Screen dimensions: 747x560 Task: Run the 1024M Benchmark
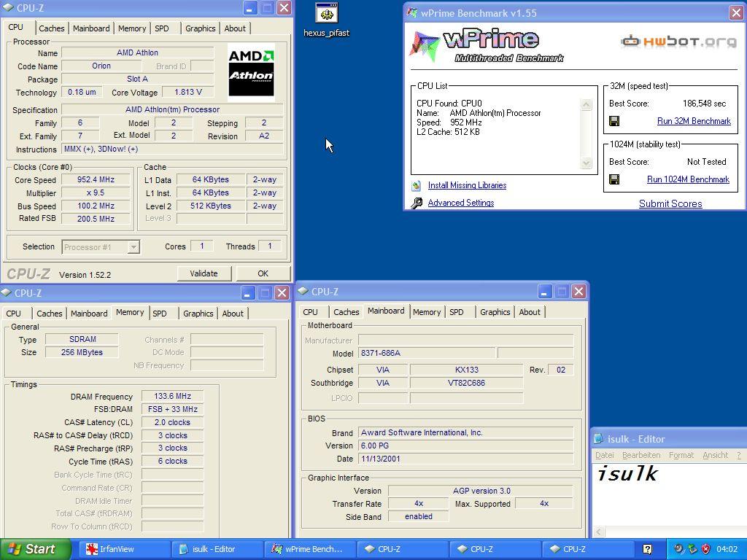click(688, 179)
